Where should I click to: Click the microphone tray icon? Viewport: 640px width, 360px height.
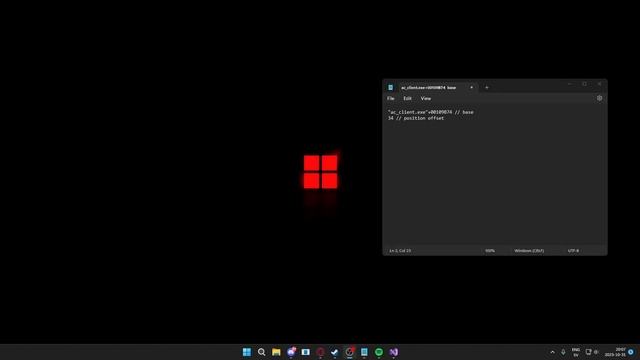(x=563, y=352)
